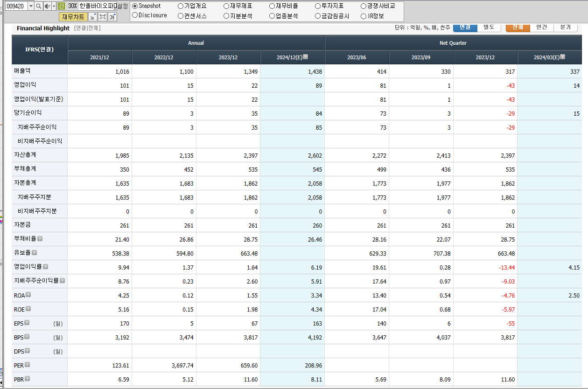Open help icon next to EPS
The height and width of the screenshot is (389, 588).
[27, 323]
